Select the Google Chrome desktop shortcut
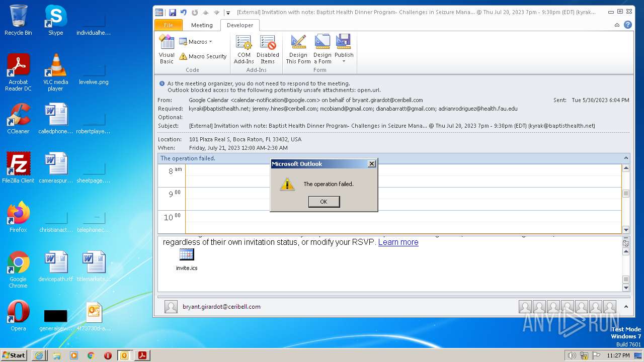 tap(18, 269)
